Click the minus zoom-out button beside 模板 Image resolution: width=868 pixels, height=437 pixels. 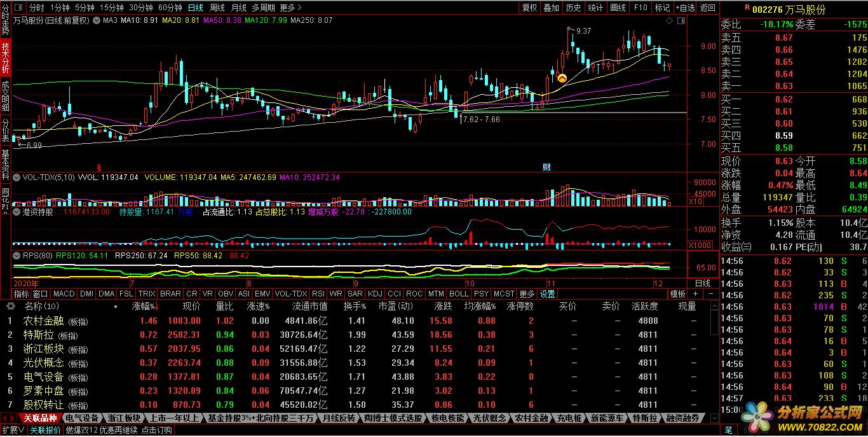point(711,294)
